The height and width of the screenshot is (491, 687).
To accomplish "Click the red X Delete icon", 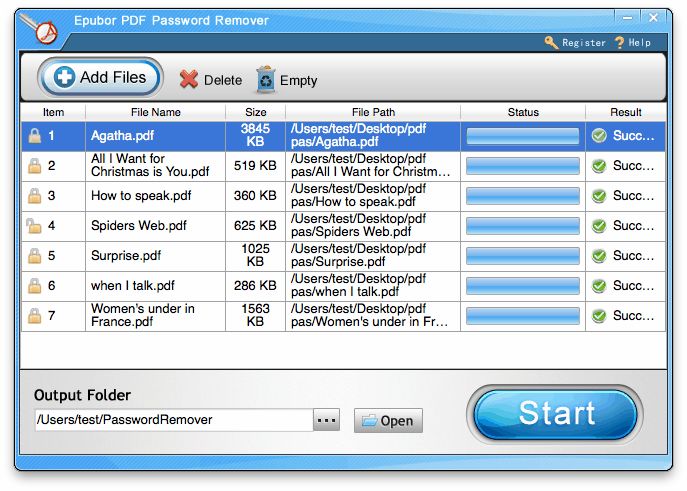I will click(189, 79).
